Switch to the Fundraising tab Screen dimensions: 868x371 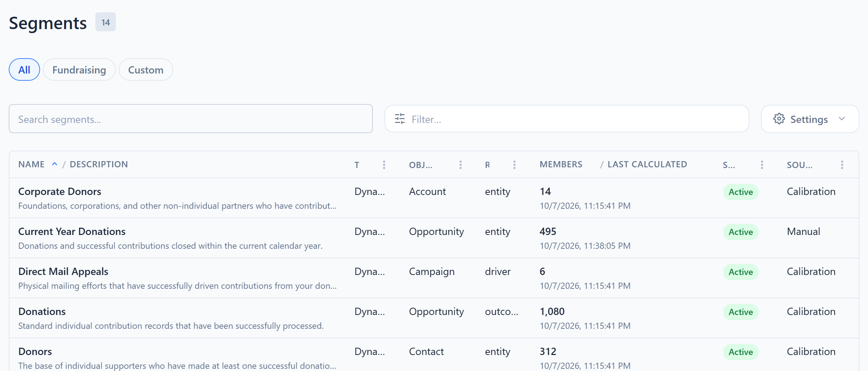click(79, 69)
